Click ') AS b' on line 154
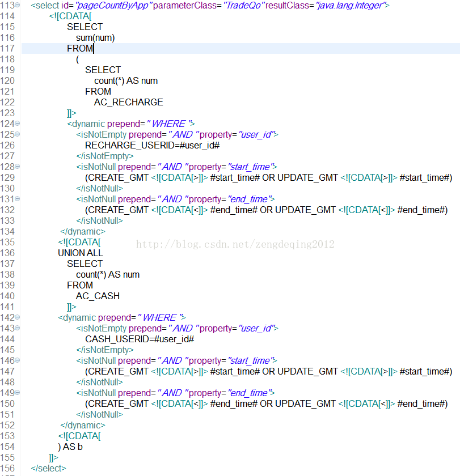The image size is (460, 476). coord(70,447)
